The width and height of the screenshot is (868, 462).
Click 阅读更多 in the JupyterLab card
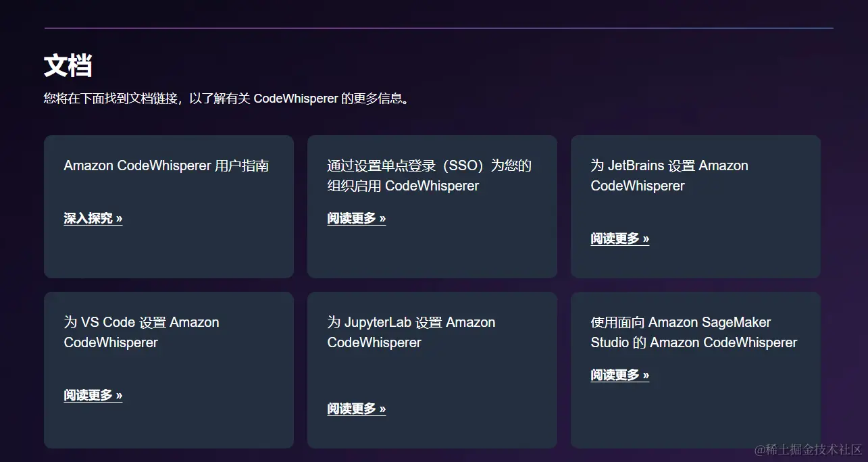tap(357, 409)
